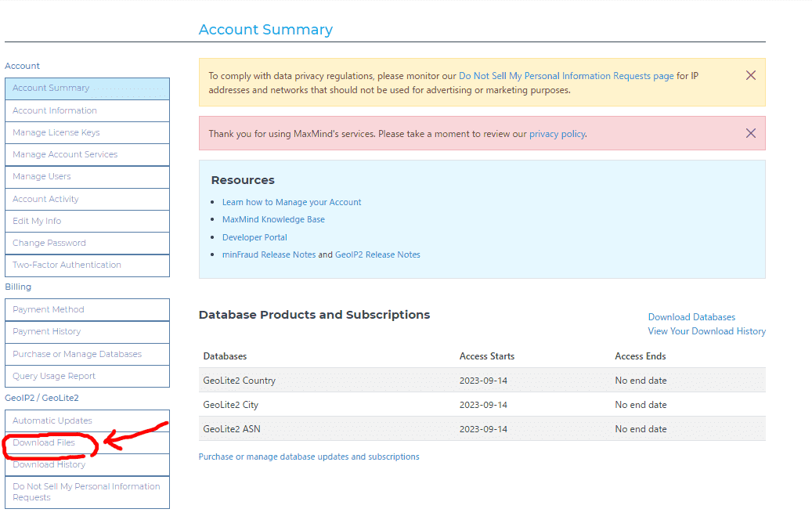Open Query Usage Report

(x=87, y=377)
